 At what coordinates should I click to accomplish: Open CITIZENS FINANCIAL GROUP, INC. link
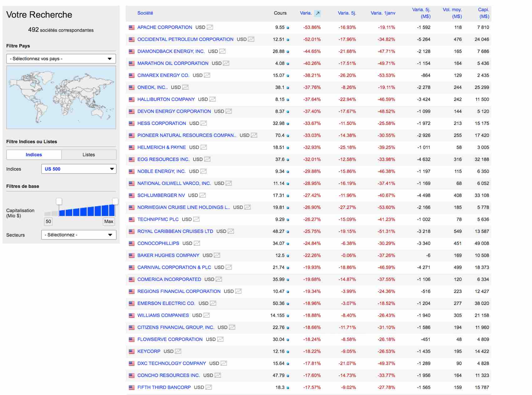pyautogui.click(x=176, y=327)
